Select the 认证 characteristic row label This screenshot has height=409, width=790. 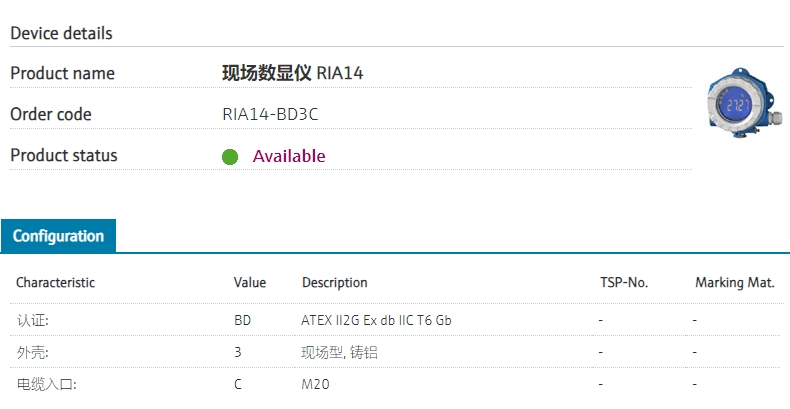(x=32, y=320)
